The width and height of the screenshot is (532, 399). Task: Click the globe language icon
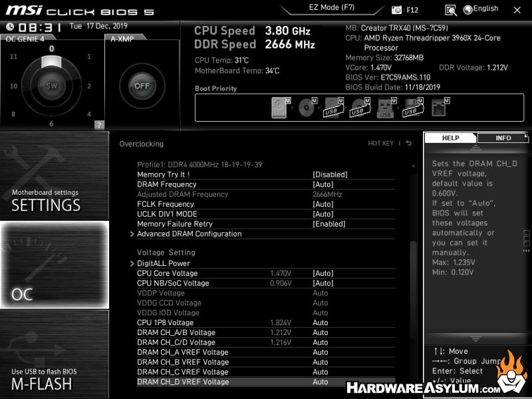(468, 9)
